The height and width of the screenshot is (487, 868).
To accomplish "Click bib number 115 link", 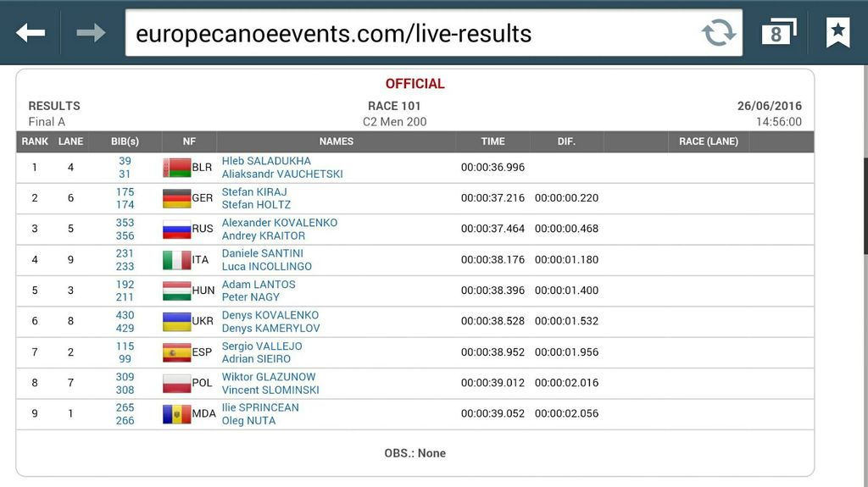I will click(125, 346).
